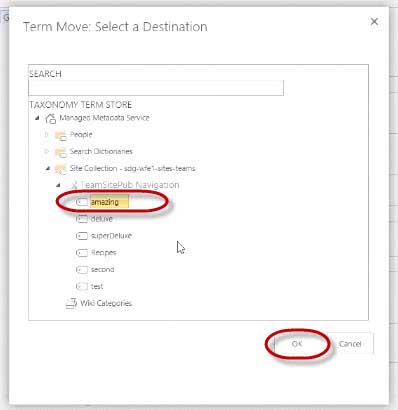The height and width of the screenshot is (410, 398).
Task: Click the Wiki Categories term set icon
Action: click(71, 303)
